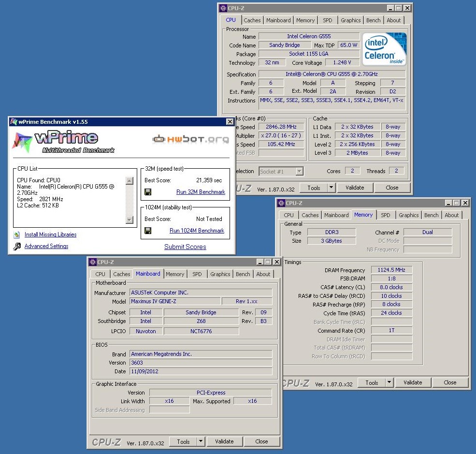
Task: Click the BIOS Version 3603 field
Action: [201, 363]
